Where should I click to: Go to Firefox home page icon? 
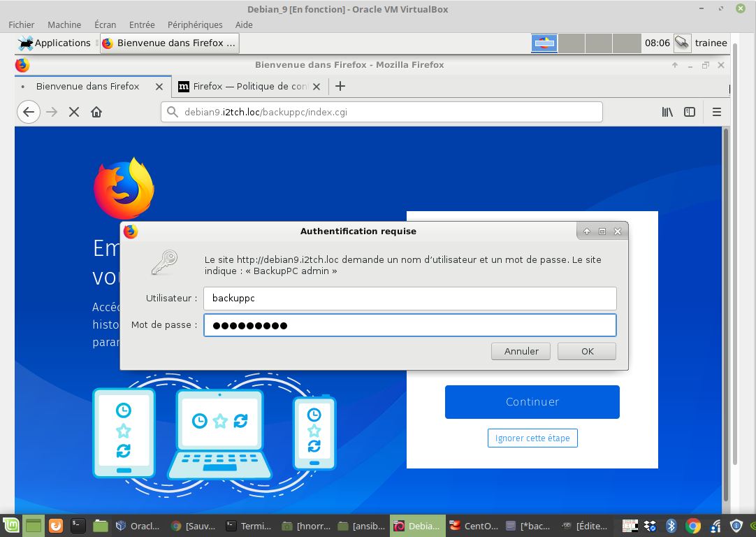(96, 112)
